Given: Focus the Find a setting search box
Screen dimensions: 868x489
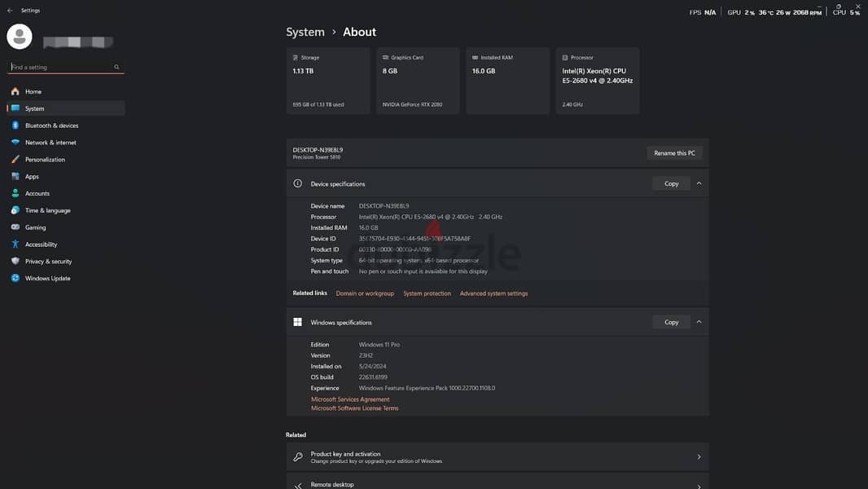Looking at the screenshot, I should 66,67.
